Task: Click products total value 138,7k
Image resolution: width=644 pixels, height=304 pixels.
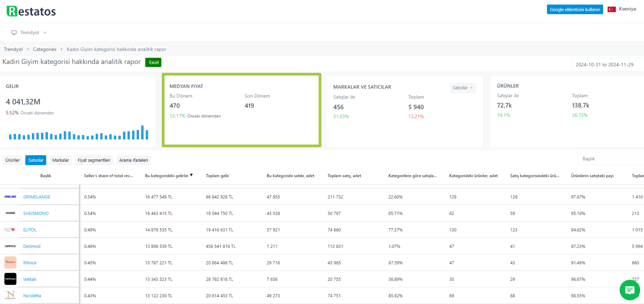Action: click(x=581, y=105)
